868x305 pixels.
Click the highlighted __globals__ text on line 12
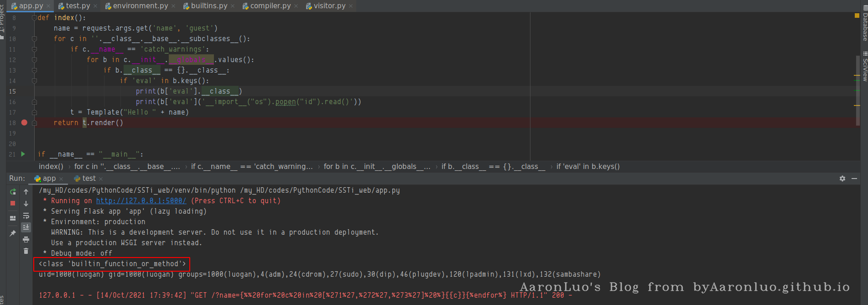[191, 60]
